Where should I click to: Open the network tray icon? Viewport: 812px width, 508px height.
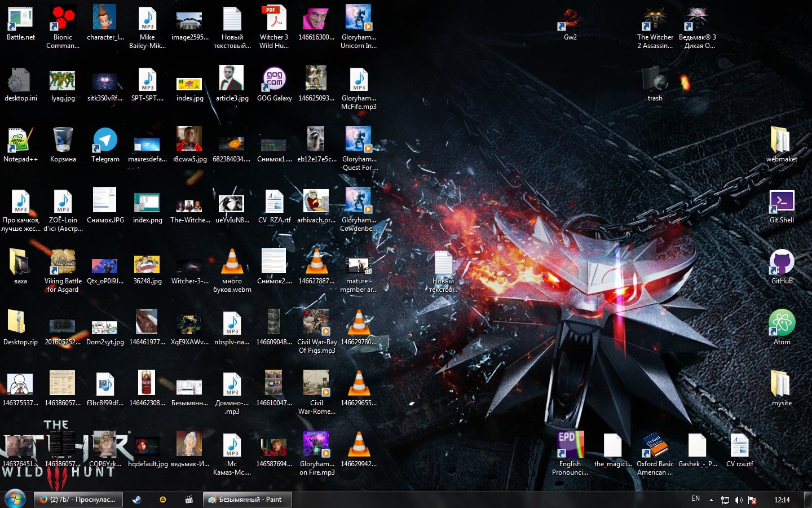(x=725, y=500)
